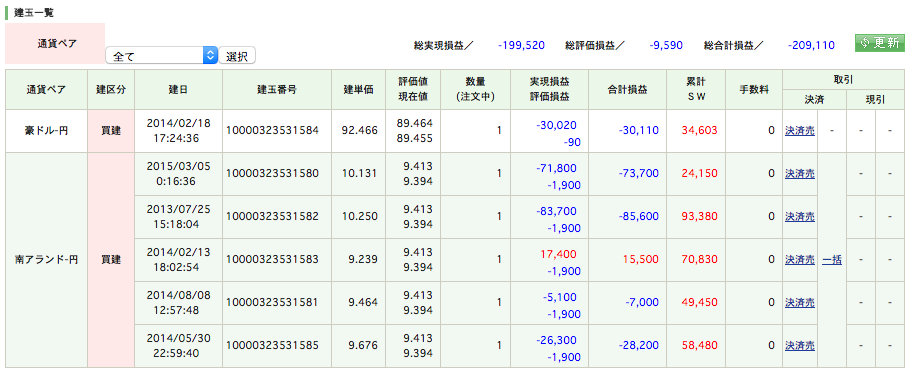Click the date 2014/08/08 12:57:48
The image size is (921, 383).
[178, 303]
